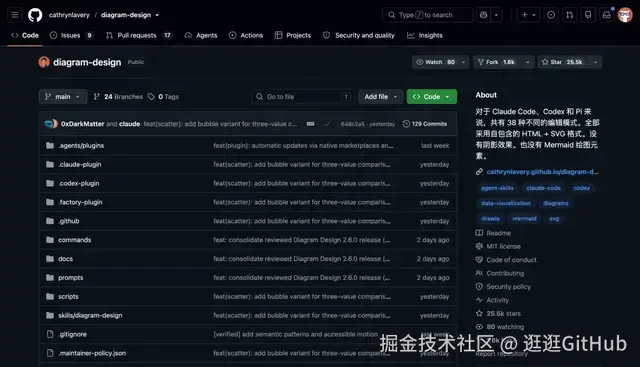The image size is (640, 367).
Task: Open the commit details ellipsis button
Action: (x=310, y=124)
